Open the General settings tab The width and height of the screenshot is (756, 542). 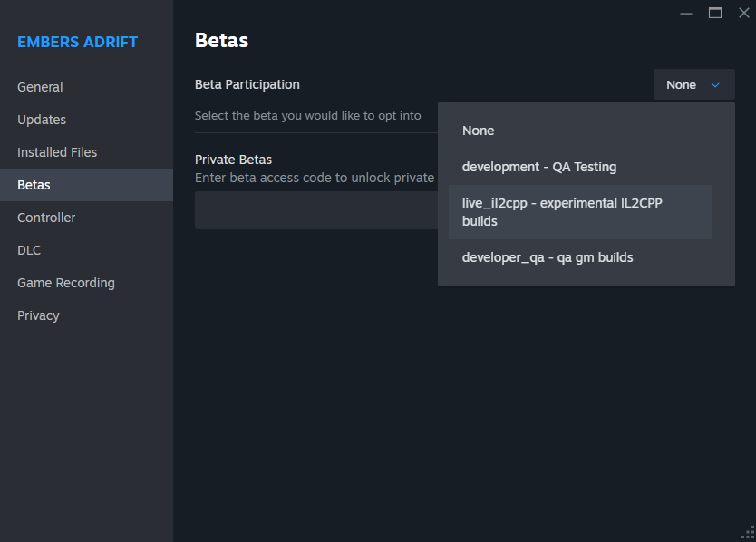click(x=40, y=87)
